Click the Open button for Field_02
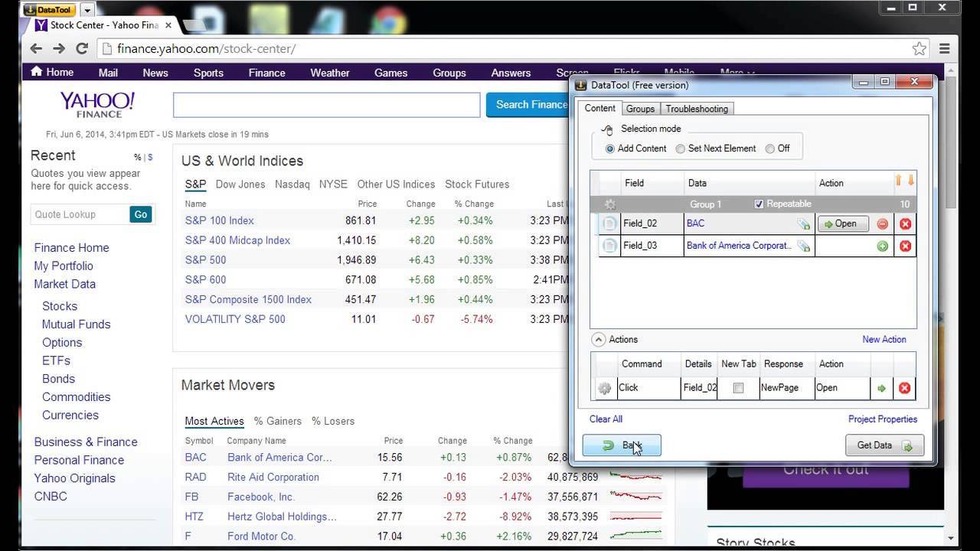Viewport: 980px width, 551px height. [x=843, y=223]
